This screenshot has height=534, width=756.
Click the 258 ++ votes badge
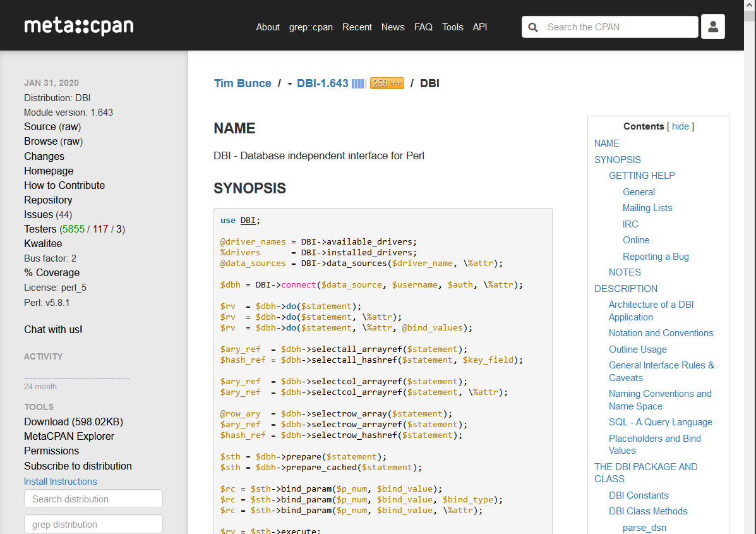click(x=387, y=83)
